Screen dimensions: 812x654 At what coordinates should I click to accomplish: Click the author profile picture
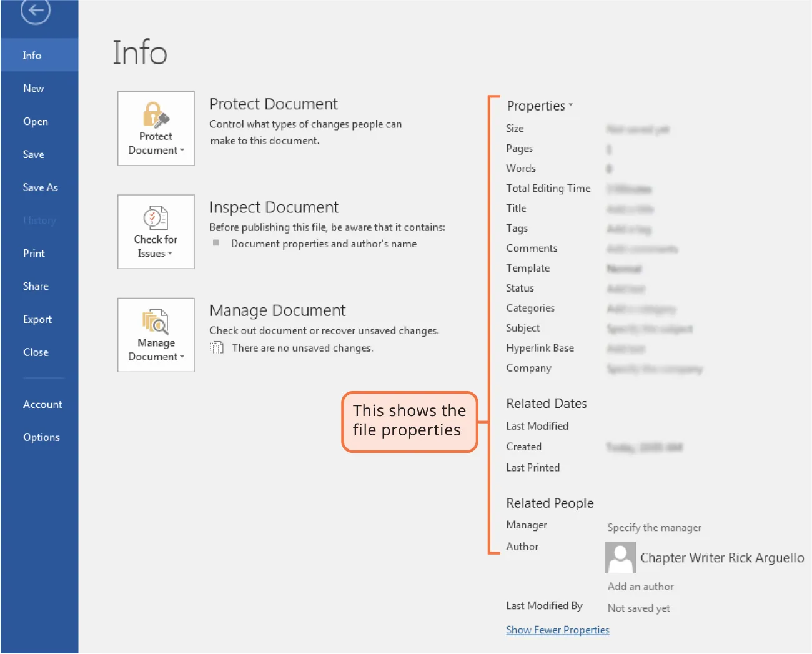click(x=620, y=557)
